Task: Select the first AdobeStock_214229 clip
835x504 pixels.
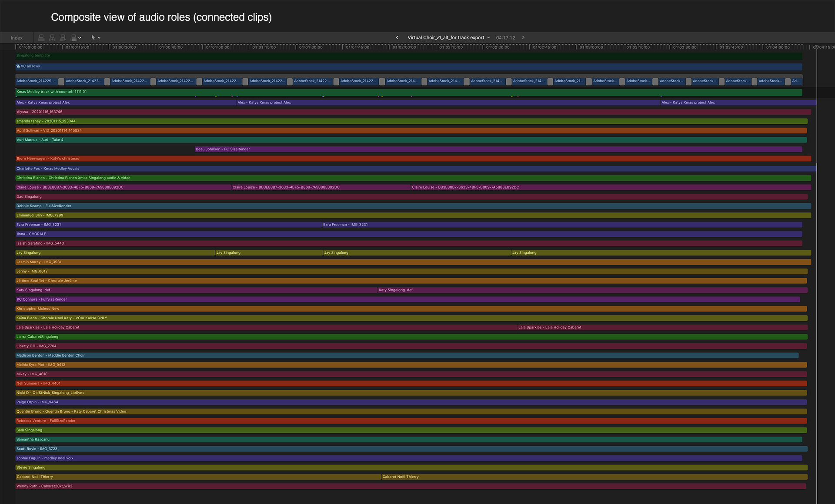Action: pyautogui.click(x=36, y=81)
